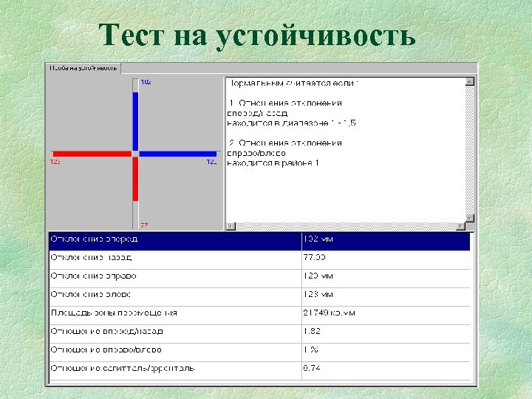The image size is (532, 399).
Task: Click the blue right horizontal bar on the chart
Action: coord(178,154)
